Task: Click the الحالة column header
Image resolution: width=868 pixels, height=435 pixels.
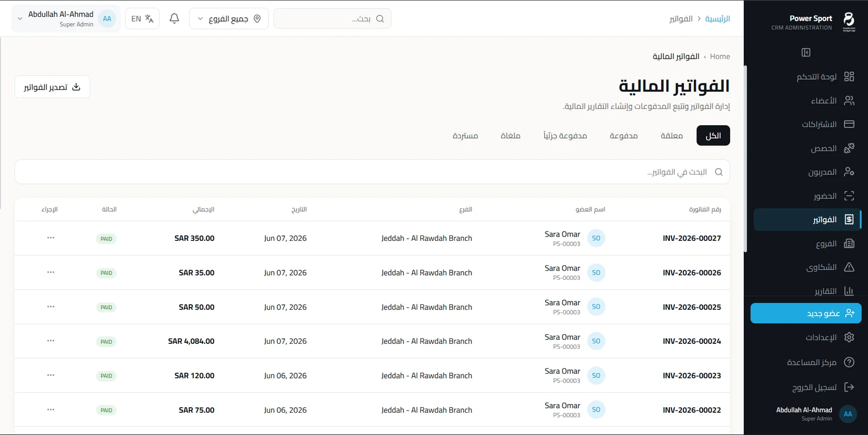Action: click(109, 209)
